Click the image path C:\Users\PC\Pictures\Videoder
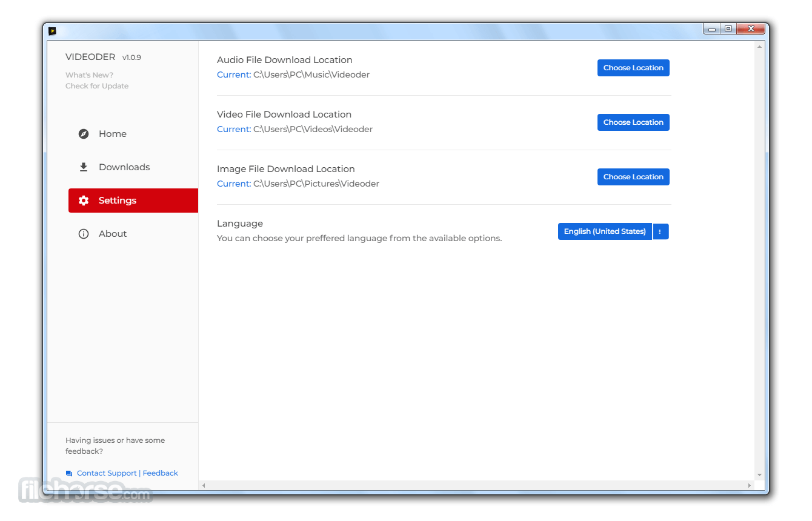Image resolution: width=812 pixels, height=521 pixels. pos(316,184)
